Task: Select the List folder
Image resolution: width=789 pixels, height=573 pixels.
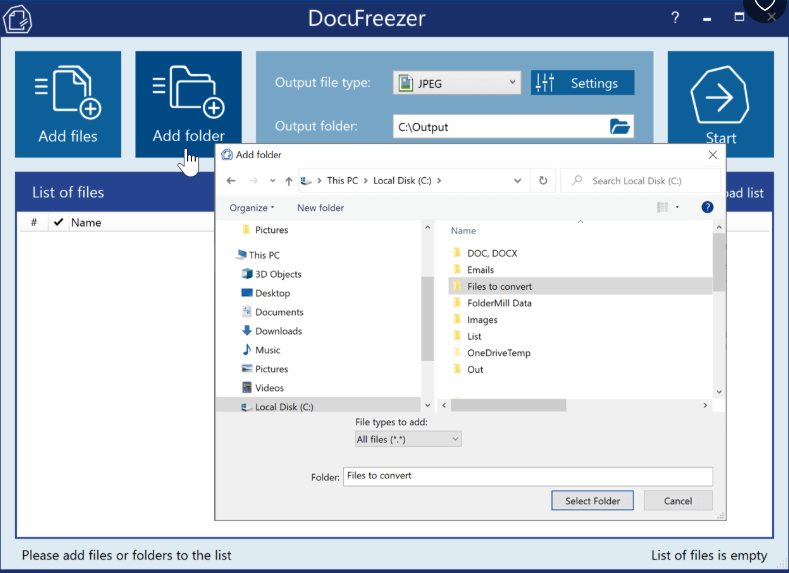Action: tap(474, 337)
